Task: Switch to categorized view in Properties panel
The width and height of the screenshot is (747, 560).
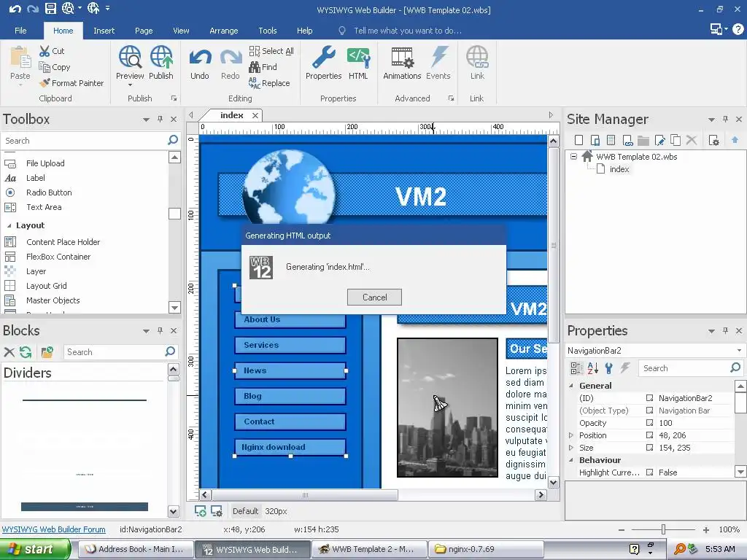Action: [x=576, y=367]
